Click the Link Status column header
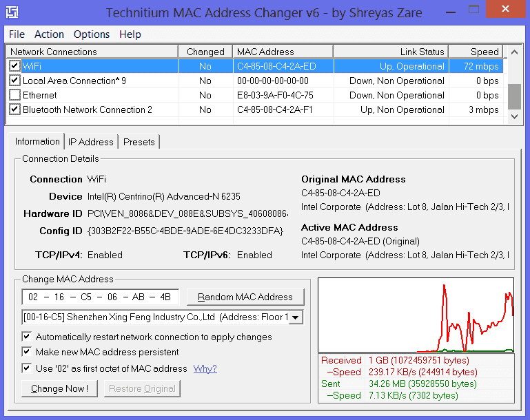 [391, 52]
